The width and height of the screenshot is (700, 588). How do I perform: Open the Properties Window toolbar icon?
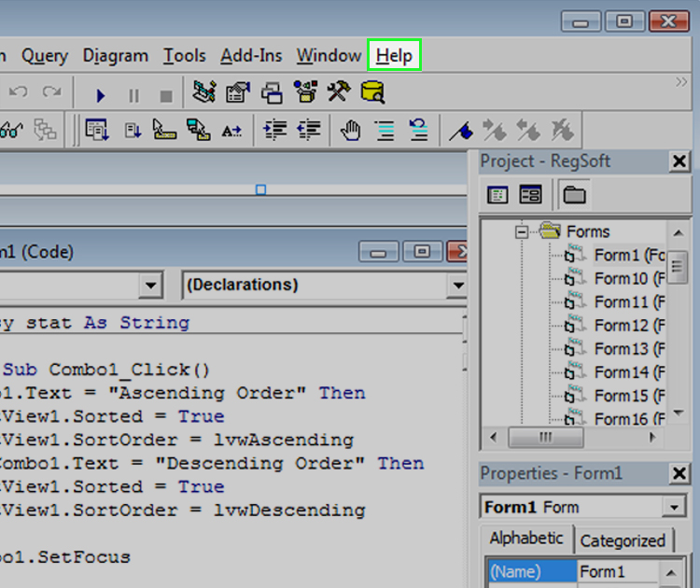coord(238,92)
